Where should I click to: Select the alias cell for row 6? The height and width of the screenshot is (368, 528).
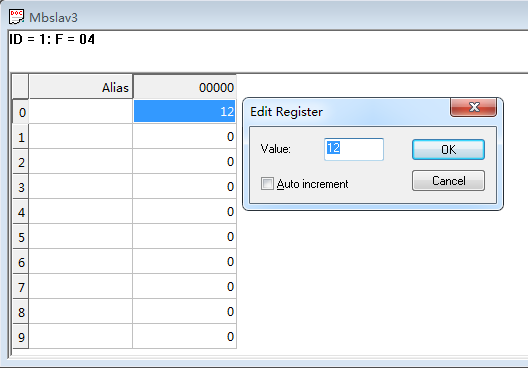81,261
